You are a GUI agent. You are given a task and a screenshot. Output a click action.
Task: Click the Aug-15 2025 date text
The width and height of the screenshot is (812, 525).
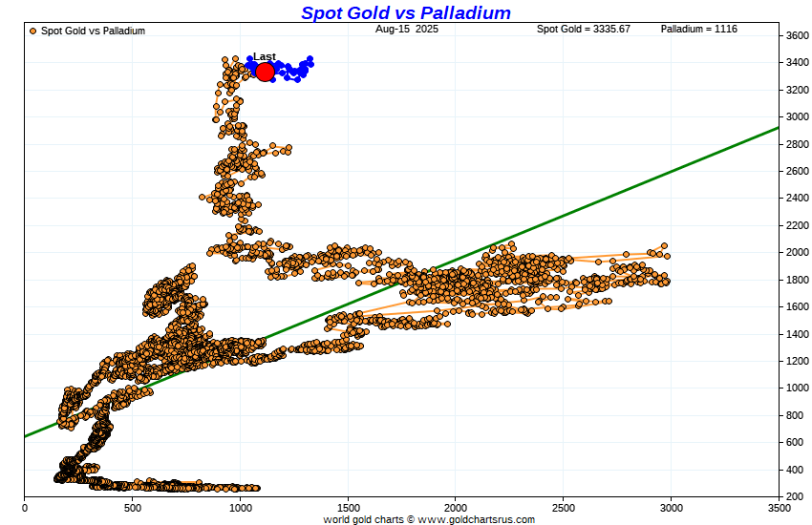coord(405,30)
